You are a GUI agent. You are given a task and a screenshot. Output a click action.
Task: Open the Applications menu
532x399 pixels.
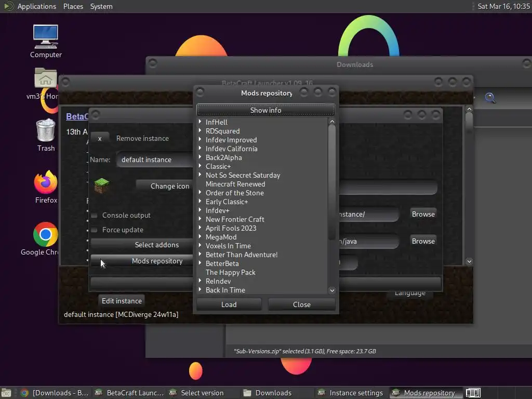(37, 6)
